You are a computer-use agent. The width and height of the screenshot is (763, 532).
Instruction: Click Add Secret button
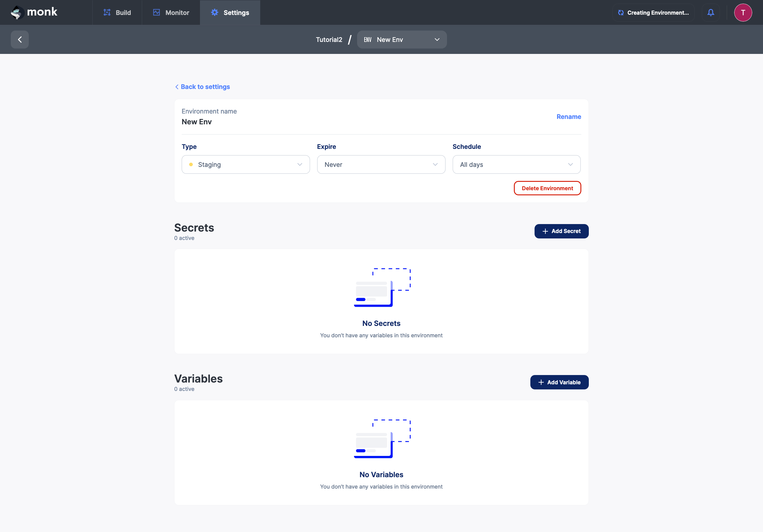[x=561, y=231]
